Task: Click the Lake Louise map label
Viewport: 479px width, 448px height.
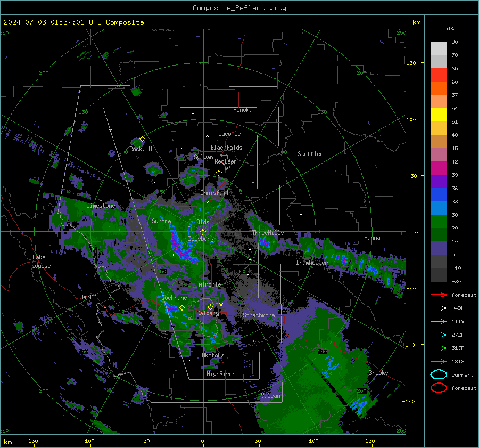Action: (41, 262)
